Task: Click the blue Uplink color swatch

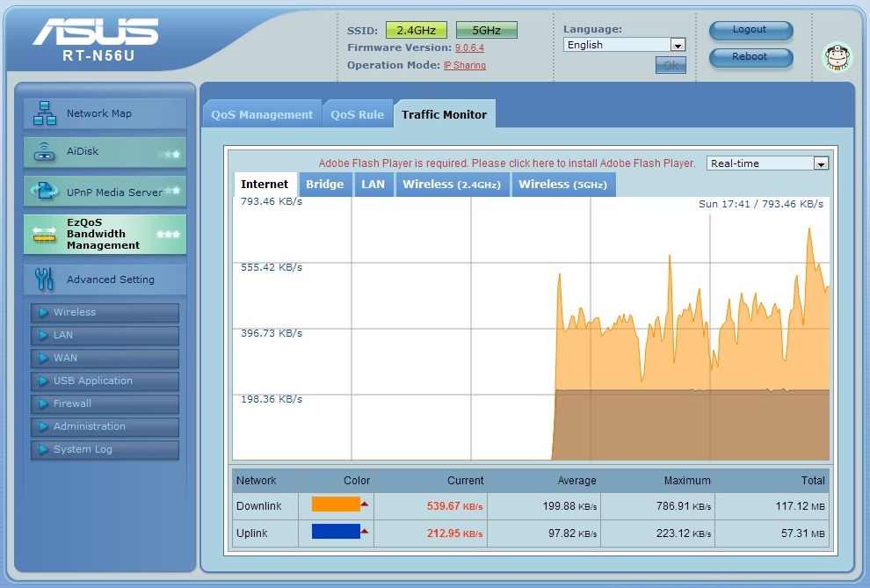Action: pyautogui.click(x=336, y=532)
